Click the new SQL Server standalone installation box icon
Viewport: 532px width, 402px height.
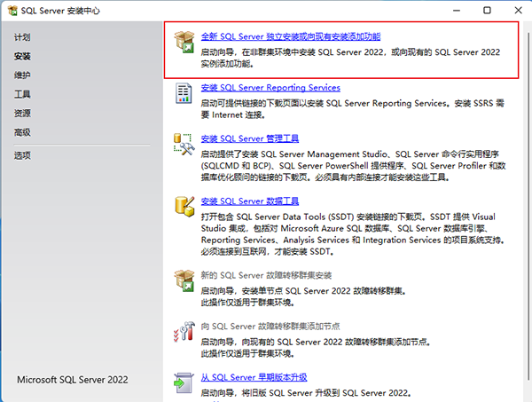click(184, 42)
